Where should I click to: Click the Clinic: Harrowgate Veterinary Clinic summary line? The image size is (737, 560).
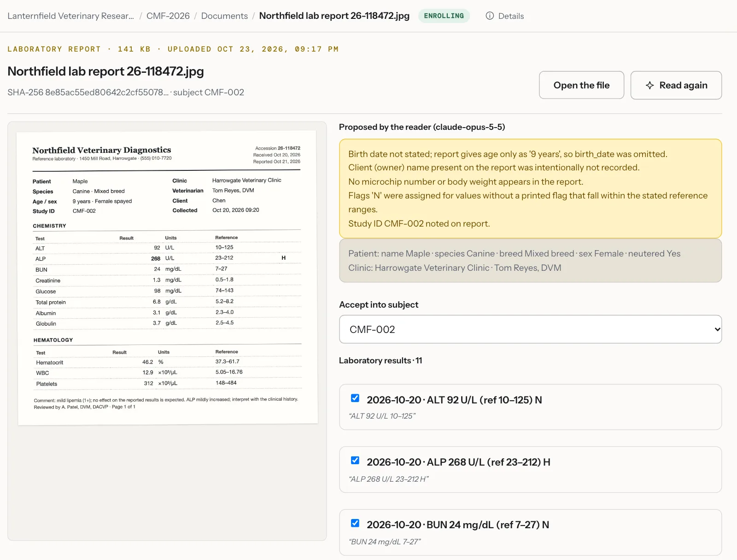click(455, 268)
